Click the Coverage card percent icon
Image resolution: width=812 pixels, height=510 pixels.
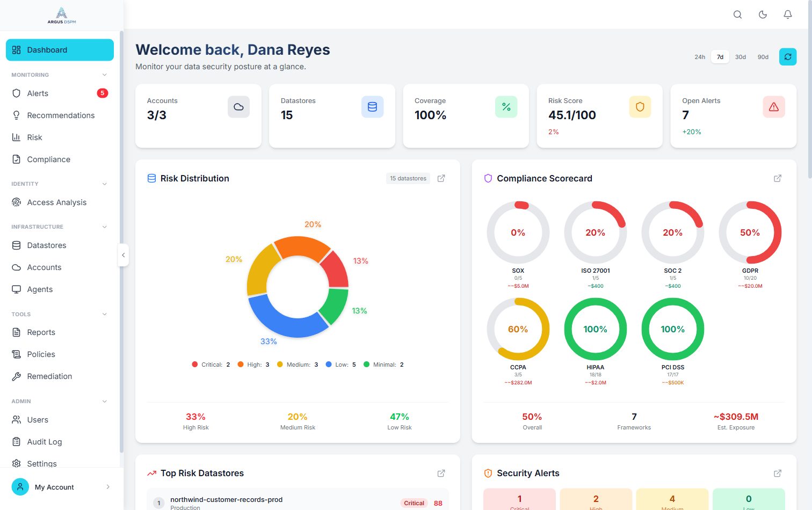[x=506, y=107]
